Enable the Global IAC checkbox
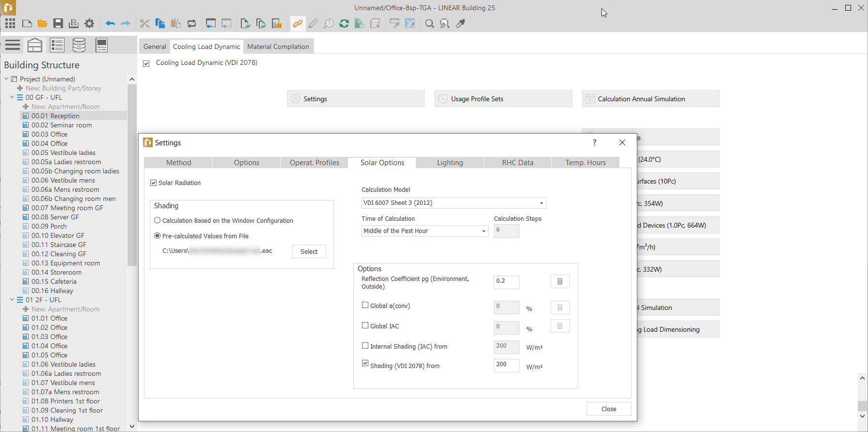Image resolution: width=868 pixels, height=432 pixels. coord(365,326)
